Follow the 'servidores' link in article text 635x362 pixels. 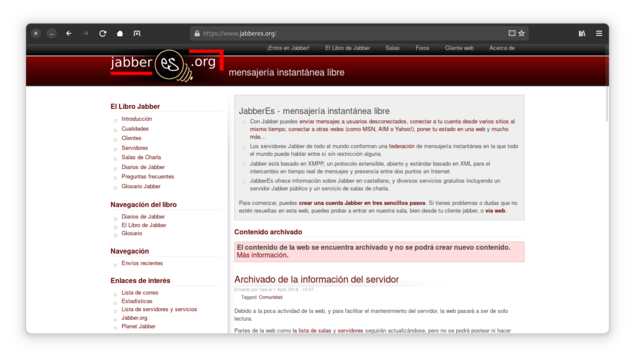350,331
